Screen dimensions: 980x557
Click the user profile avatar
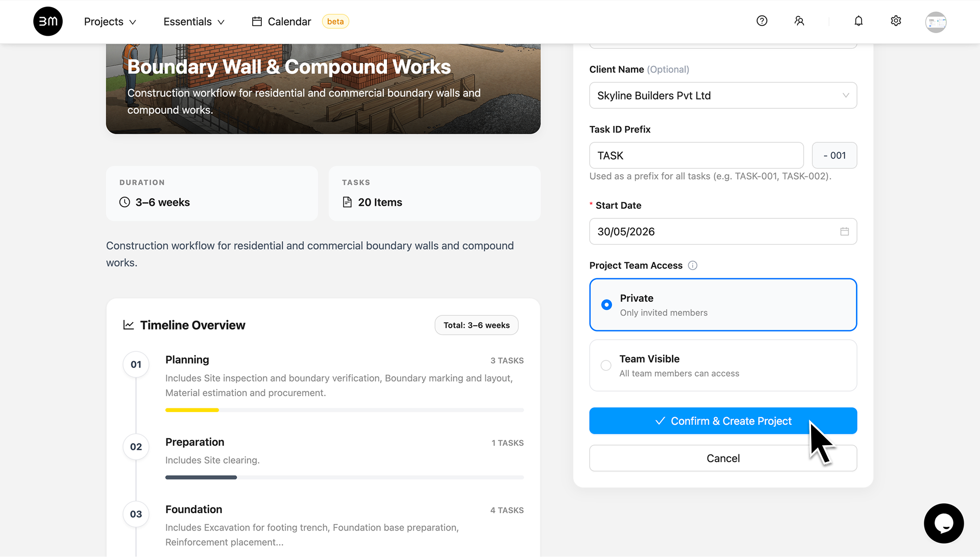[x=936, y=22]
